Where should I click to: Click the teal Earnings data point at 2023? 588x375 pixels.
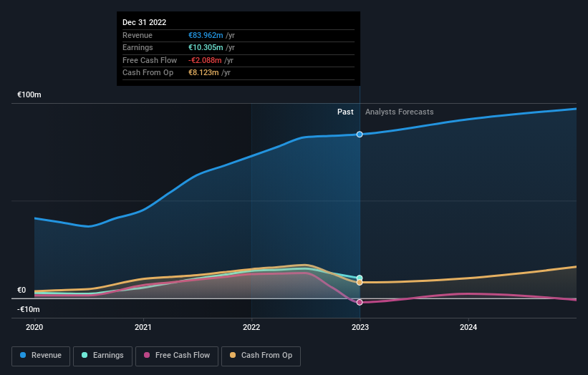(x=360, y=278)
